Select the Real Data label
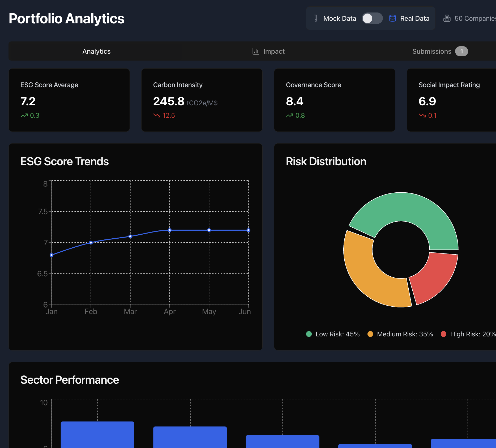The height and width of the screenshot is (448, 496). coord(414,18)
